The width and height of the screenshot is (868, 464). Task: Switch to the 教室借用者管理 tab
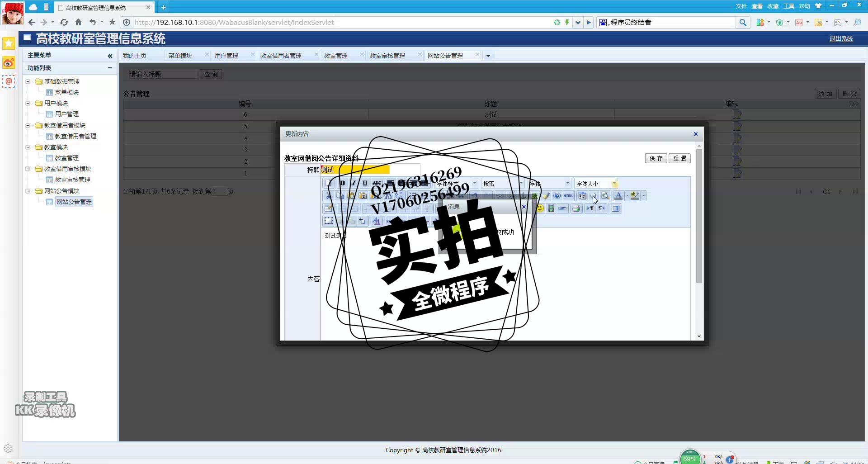tap(281, 56)
